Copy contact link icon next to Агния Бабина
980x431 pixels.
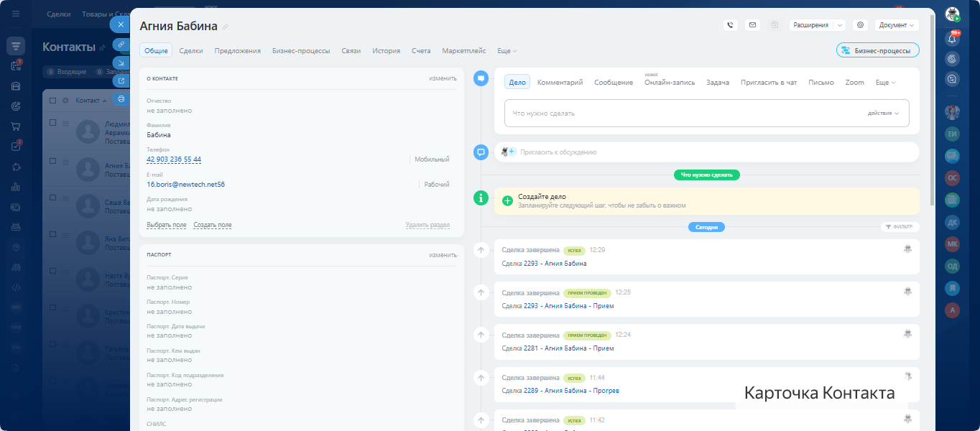tap(226, 27)
